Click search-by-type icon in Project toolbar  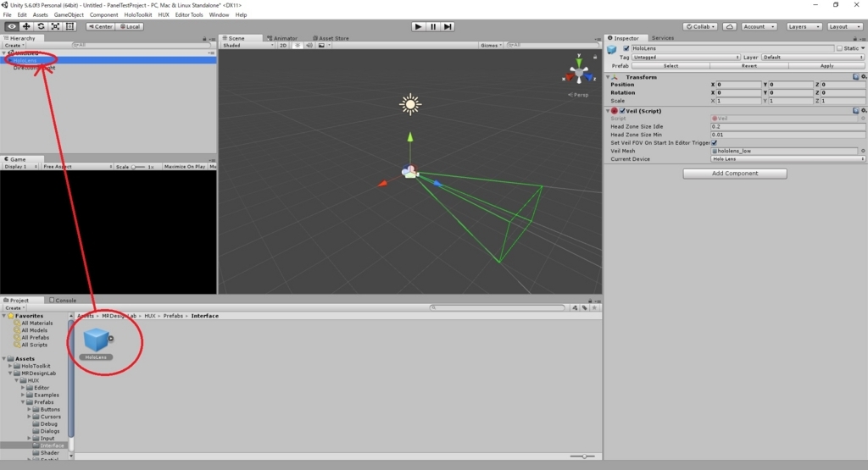(575, 308)
